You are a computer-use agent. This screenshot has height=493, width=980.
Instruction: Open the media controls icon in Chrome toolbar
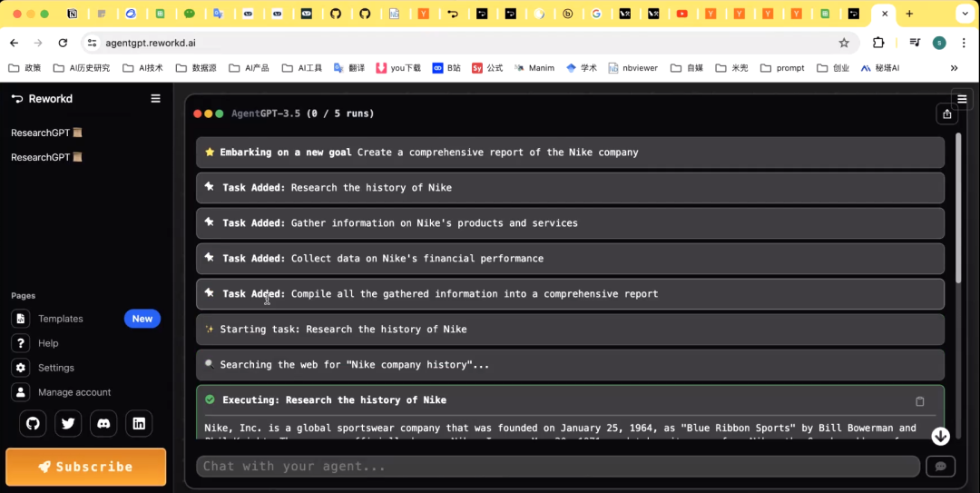(915, 43)
